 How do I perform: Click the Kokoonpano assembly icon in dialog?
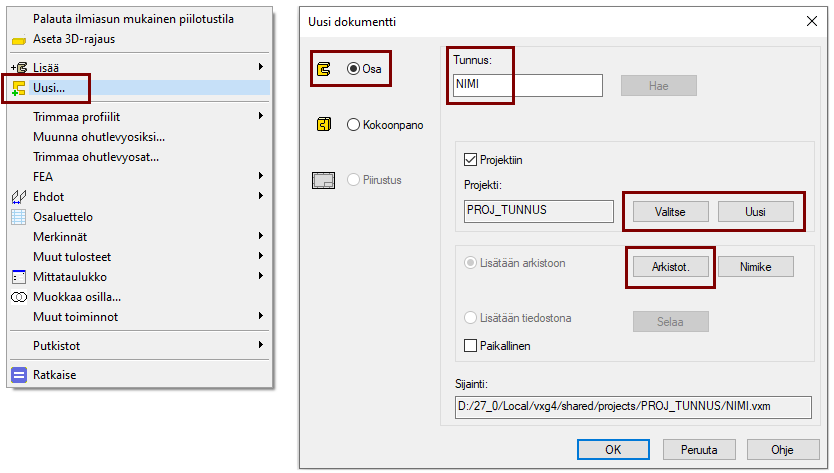324,125
